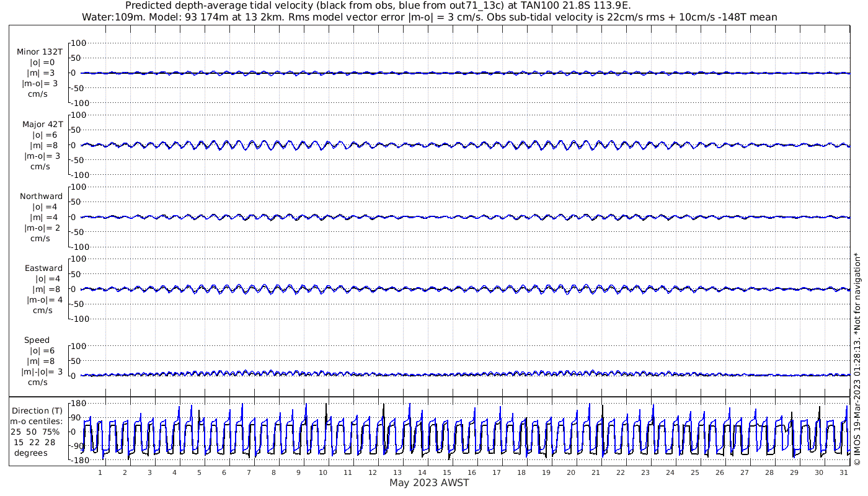This screenshot has height=496, width=868.
Task: Click day '25' on the date axis
Action: pos(695,472)
